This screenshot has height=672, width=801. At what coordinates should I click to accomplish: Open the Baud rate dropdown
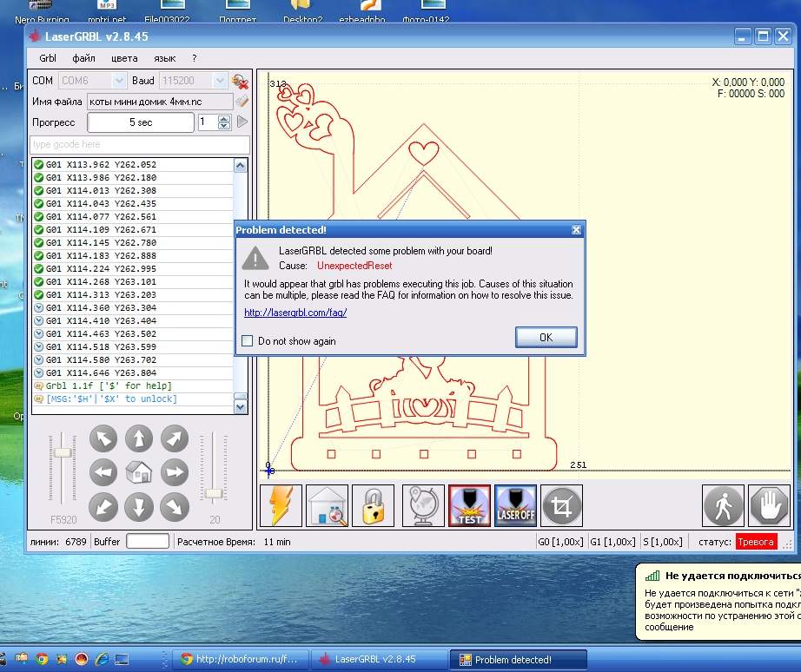pyautogui.click(x=220, y=81)
